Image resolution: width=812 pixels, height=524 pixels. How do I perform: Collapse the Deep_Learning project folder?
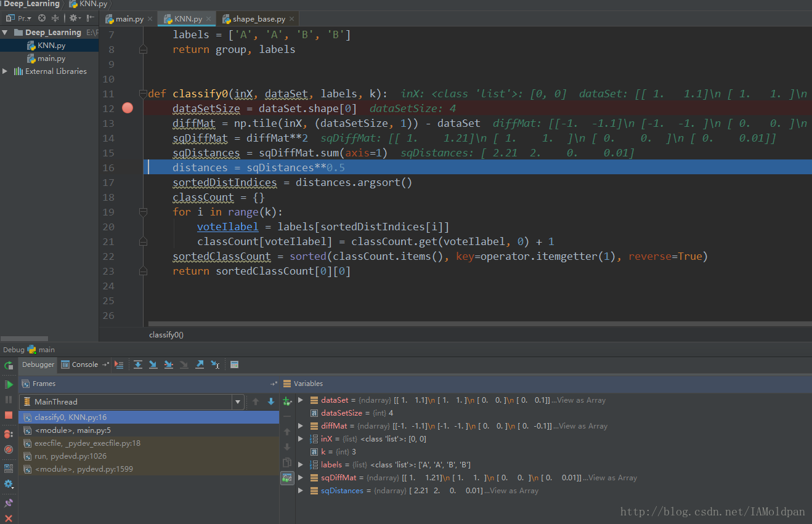point(5,33)
